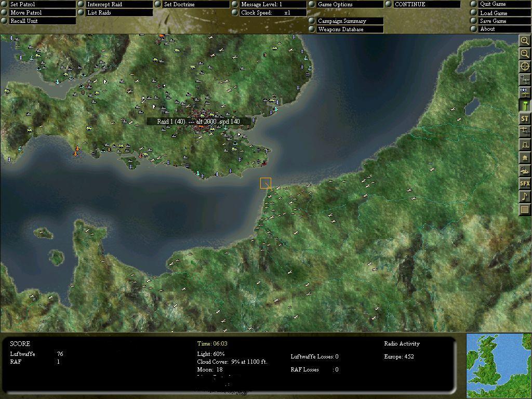
Task: Click the orange selection box over the Channel
Action: [x=265, y=183]
